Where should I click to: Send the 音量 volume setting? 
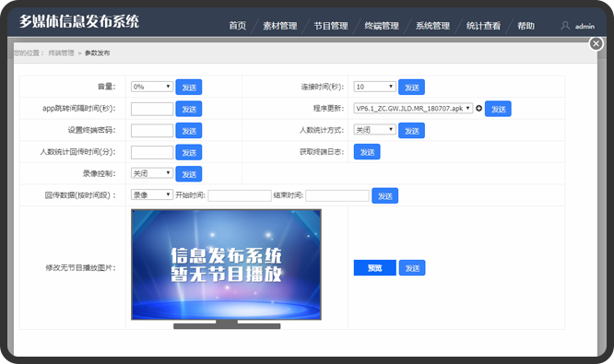(x=189, y=87)
